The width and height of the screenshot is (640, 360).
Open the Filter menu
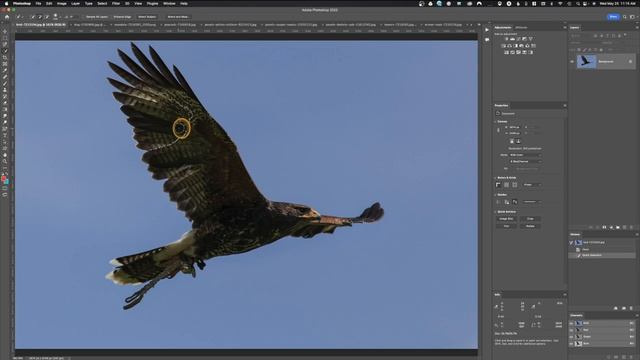(116, 3)
